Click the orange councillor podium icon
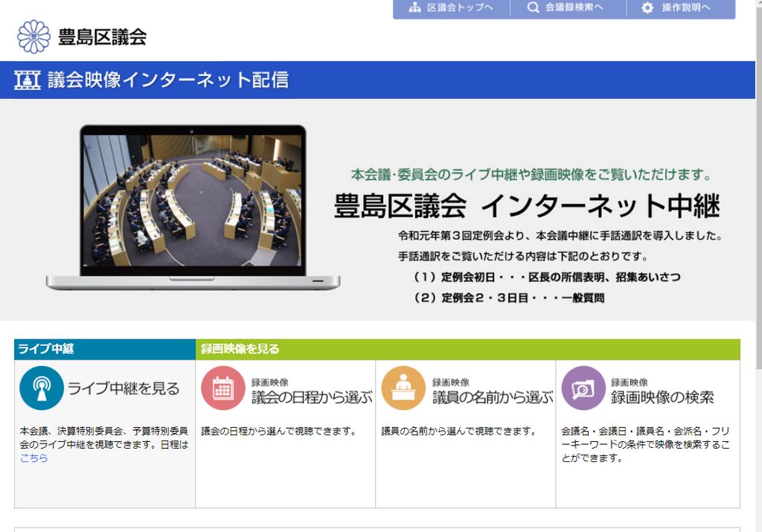 coord(403,388)
